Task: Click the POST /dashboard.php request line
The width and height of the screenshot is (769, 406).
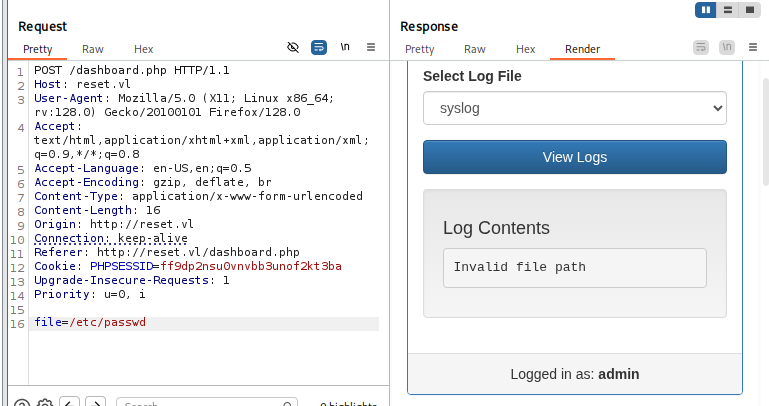Action: (x=131, y=70)
